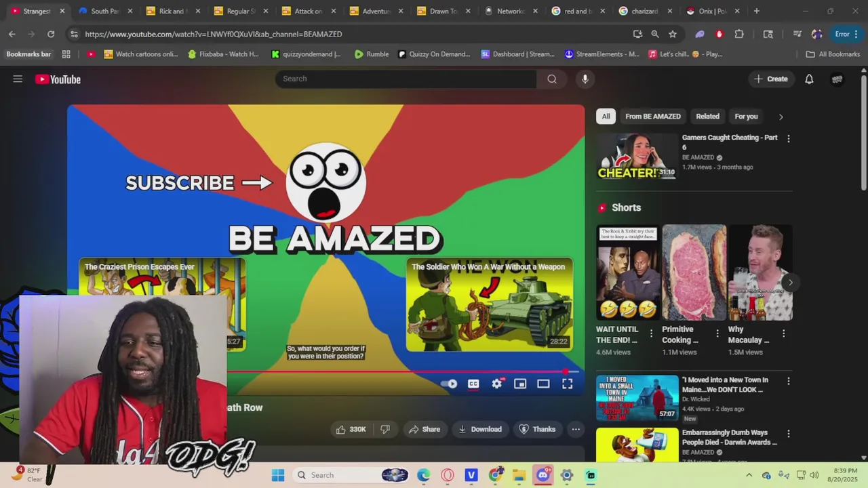Select the For you chip

tap(746, 117)
